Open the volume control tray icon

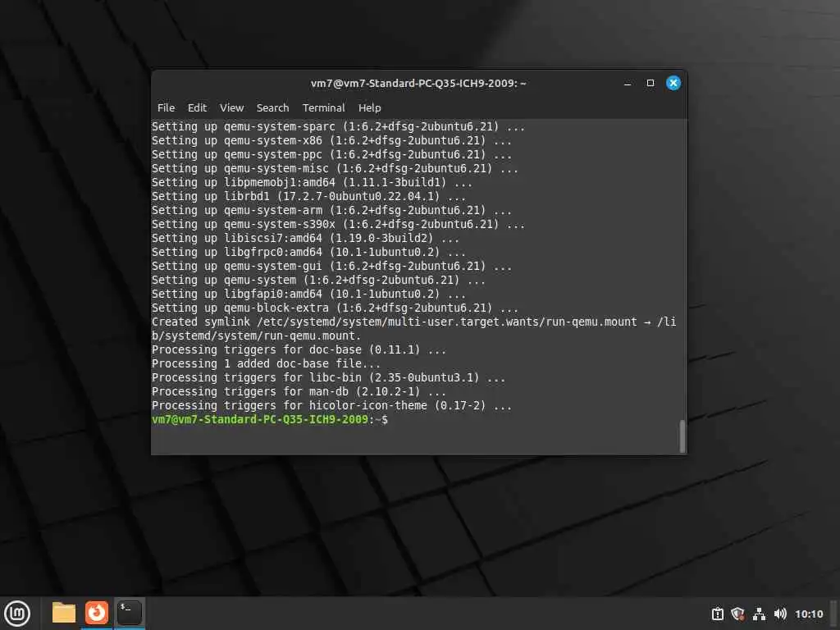[x=780, y=614]
